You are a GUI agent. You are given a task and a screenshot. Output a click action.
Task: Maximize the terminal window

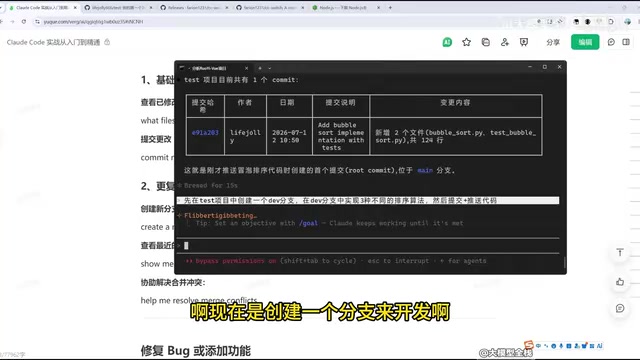coord(544,67)
